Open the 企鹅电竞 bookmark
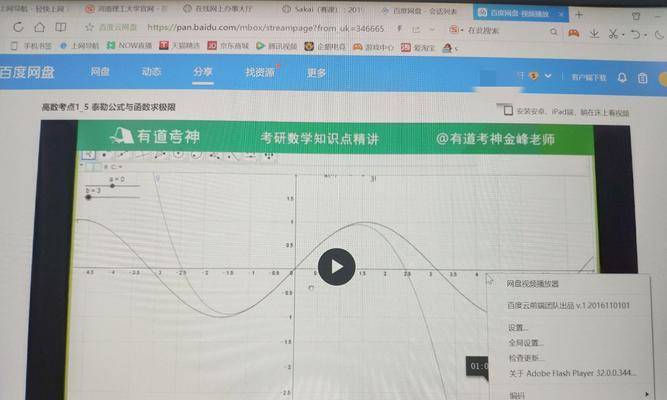Screen dimensions: 667x400 pos(325,46)
